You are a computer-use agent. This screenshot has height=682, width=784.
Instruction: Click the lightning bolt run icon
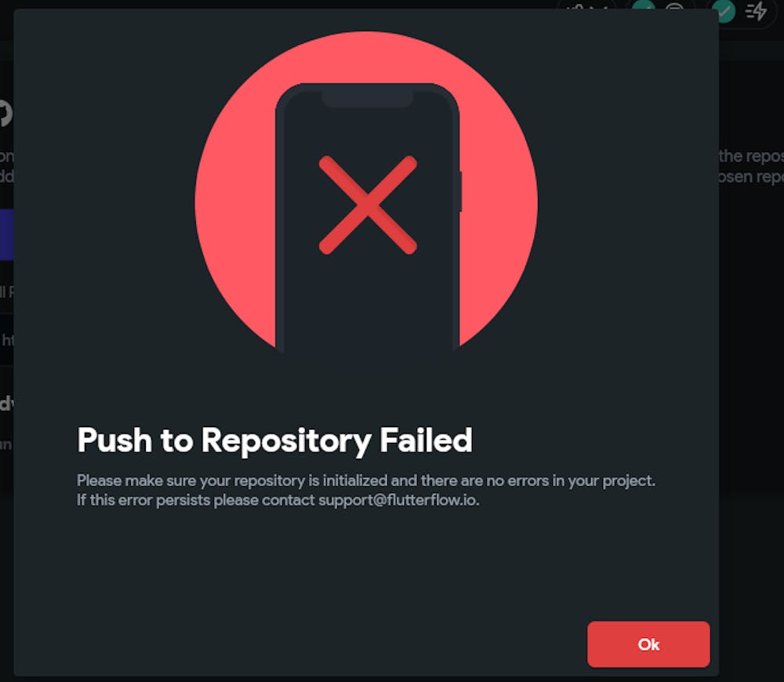[x=756, y=10]
